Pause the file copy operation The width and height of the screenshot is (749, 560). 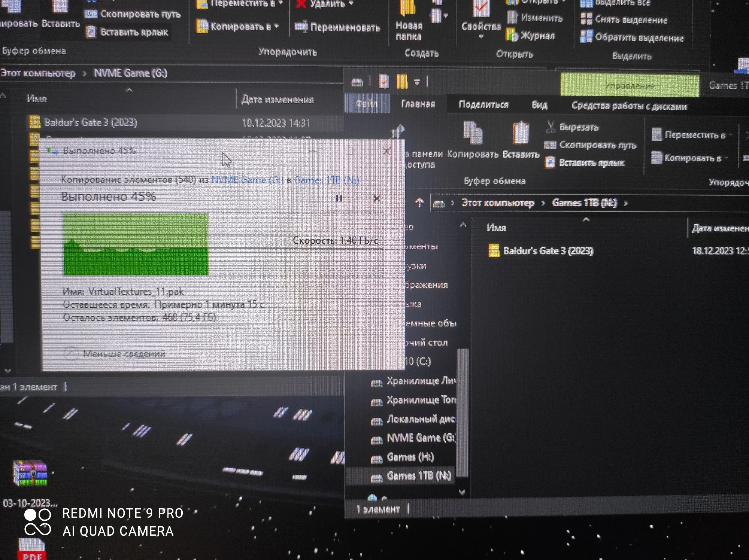coord(339,198)
